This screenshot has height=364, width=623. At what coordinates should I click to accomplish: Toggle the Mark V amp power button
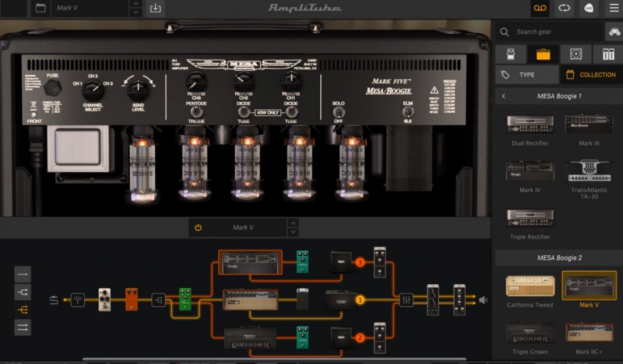coord(198,227)
